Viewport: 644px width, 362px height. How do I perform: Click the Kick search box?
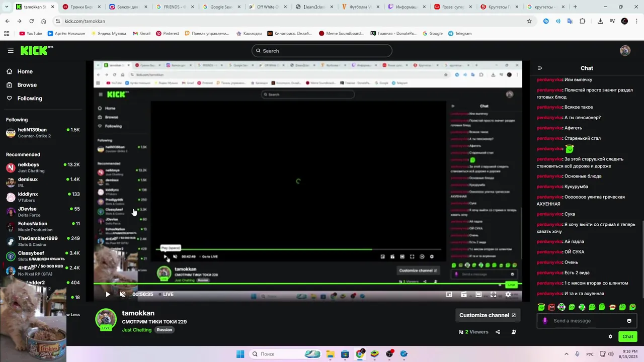point(322,51)
